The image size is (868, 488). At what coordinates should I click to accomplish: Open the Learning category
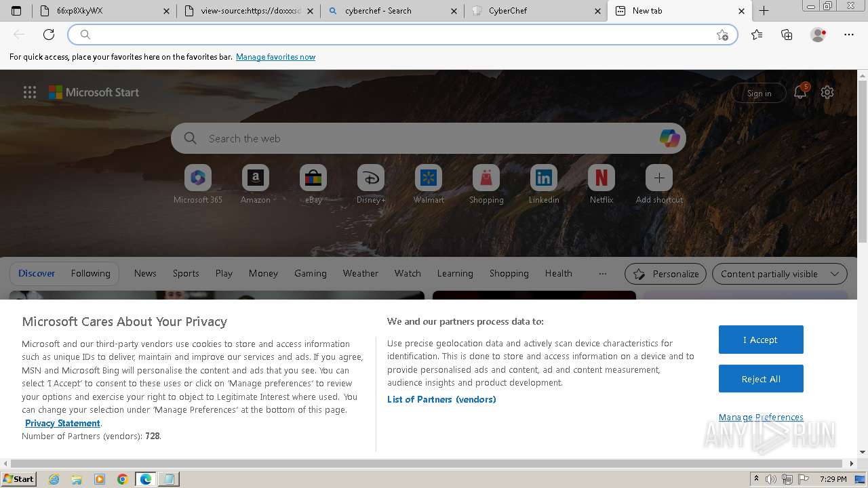click(455, 273)
